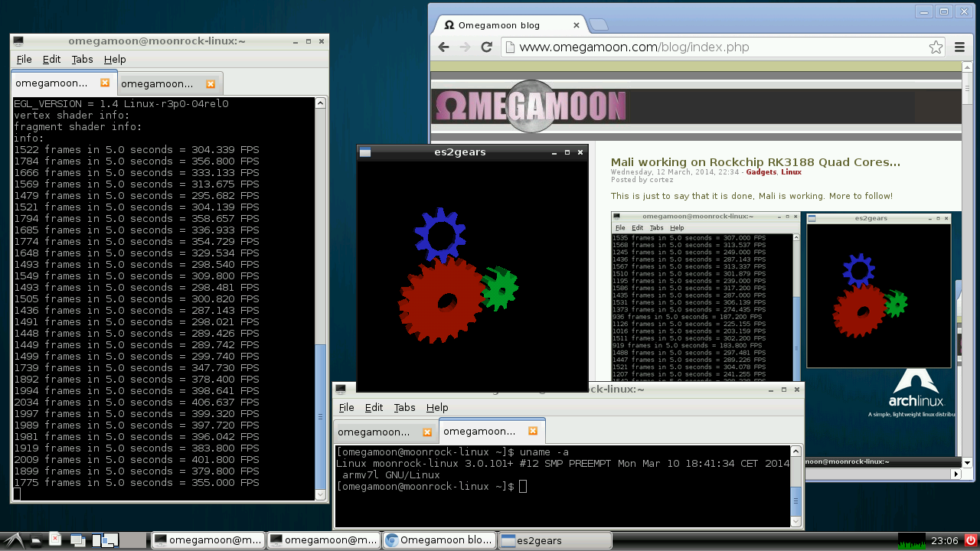Click the minimize-all-windows taskbar icon
This screenshot has width=980, height=551.
77,540
